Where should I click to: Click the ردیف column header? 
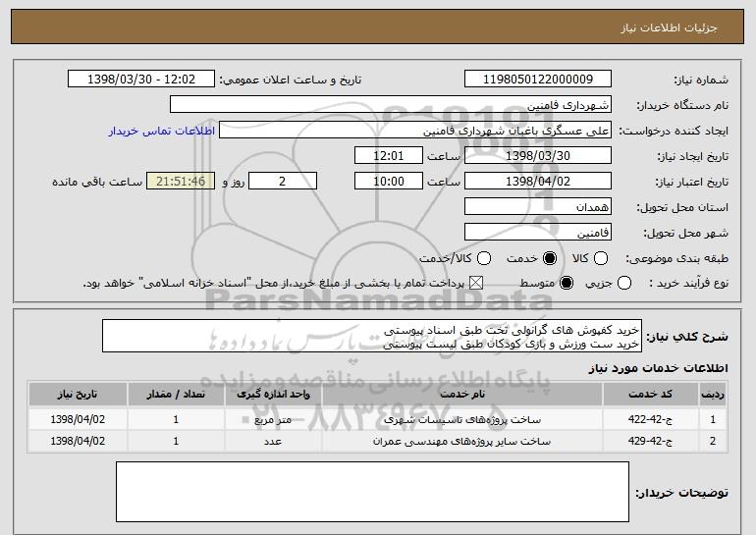coord(713,395)
